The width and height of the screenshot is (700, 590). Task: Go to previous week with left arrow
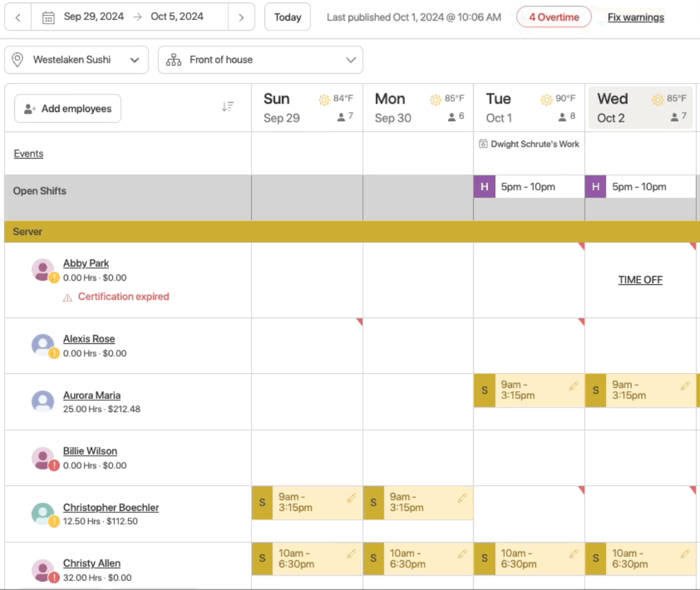click(x=18, y=17)
